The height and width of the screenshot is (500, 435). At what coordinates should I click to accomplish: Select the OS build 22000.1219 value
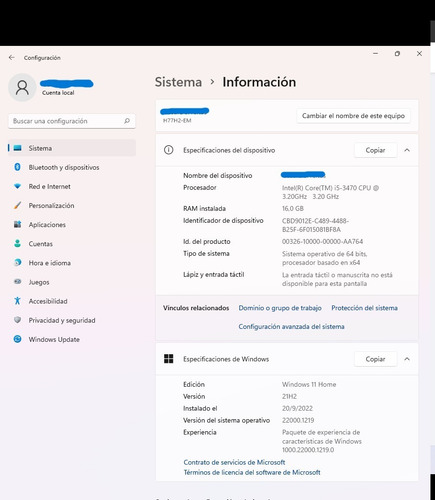coord(298,420)
